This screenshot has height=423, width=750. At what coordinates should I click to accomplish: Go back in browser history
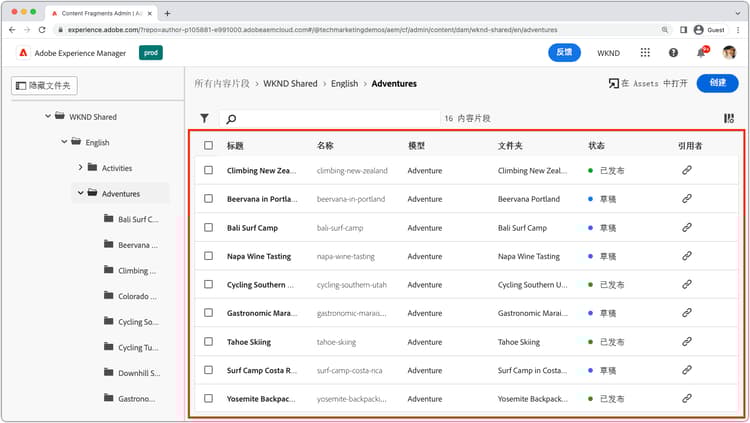(x=12, y=30)
